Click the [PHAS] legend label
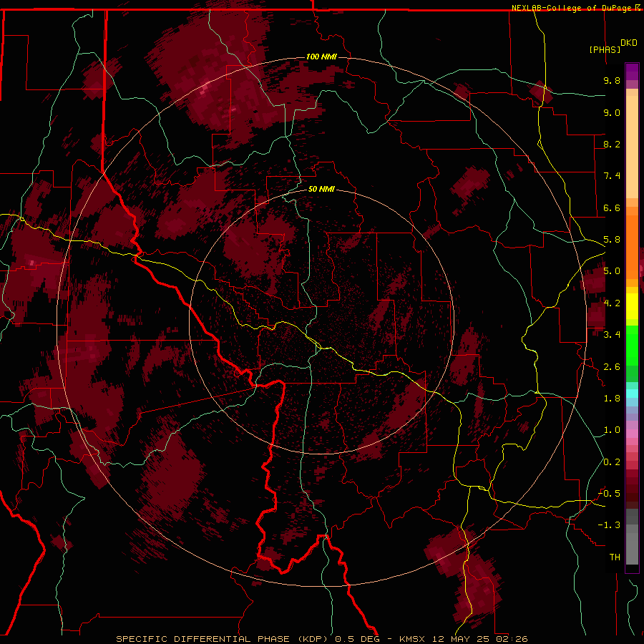The image size is (644, 644). coord(605,49)
